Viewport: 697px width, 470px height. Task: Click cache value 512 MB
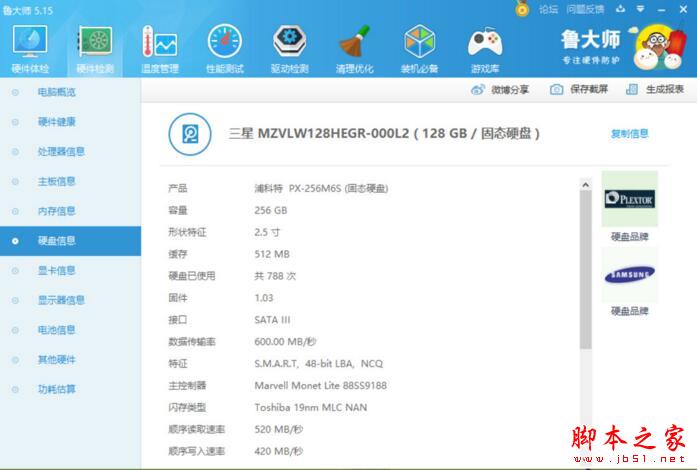pyautogui.click(x=272, y=254)
